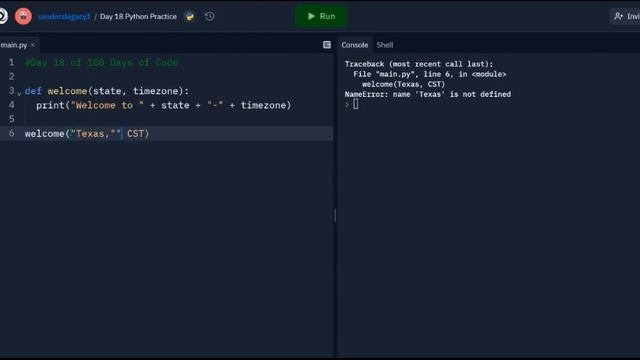Click line number 1 in gutter
The image size is (640, 360).
(x=11, y=62)
